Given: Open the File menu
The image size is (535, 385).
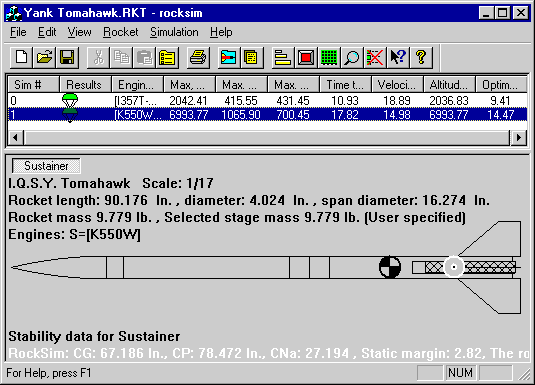Looking at the screenshot, I should coord(18,32).
